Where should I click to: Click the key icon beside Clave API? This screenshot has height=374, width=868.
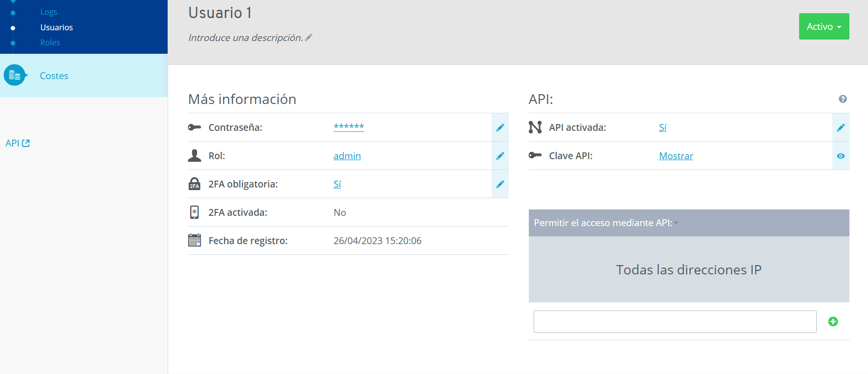point(535,155)
